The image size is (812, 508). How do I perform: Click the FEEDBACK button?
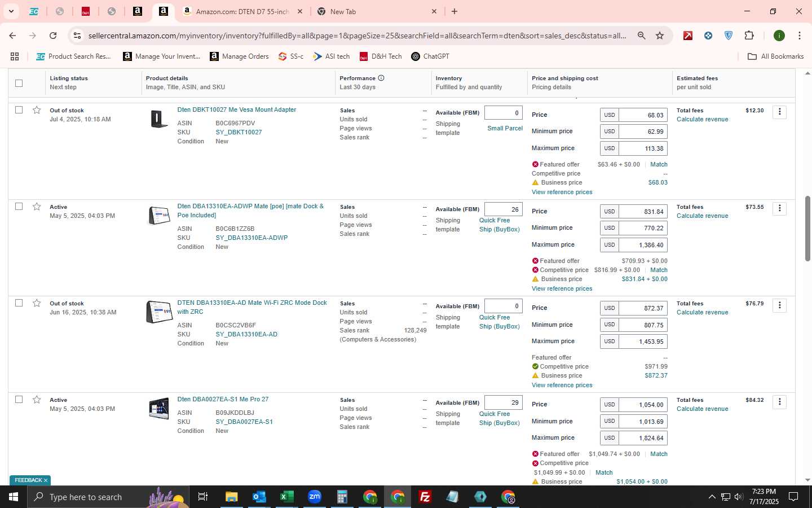click(28, 480)
